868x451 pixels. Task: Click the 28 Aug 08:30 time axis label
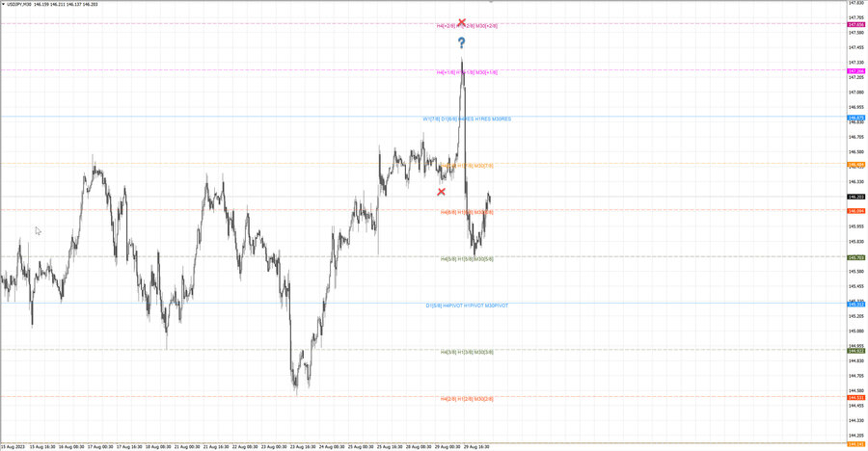pyautogui.click(x=419, y=447)
